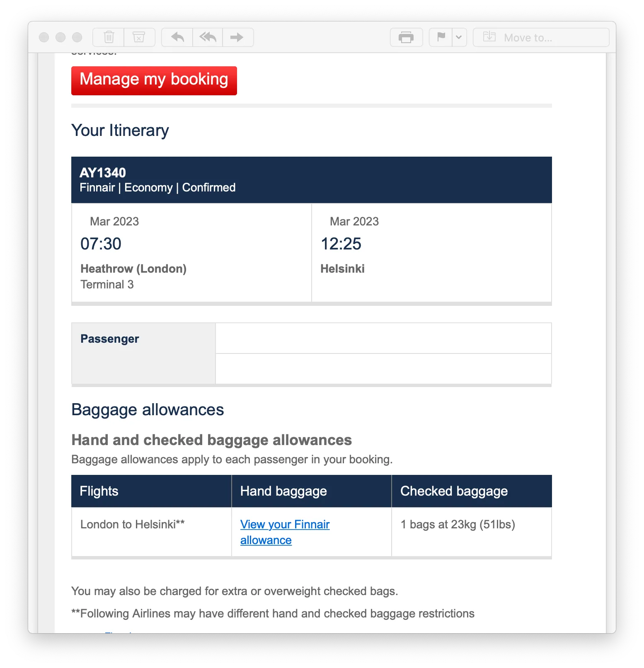This screenshot has width=644, height=668.
Task: Forward this email message
Action: 237,37
